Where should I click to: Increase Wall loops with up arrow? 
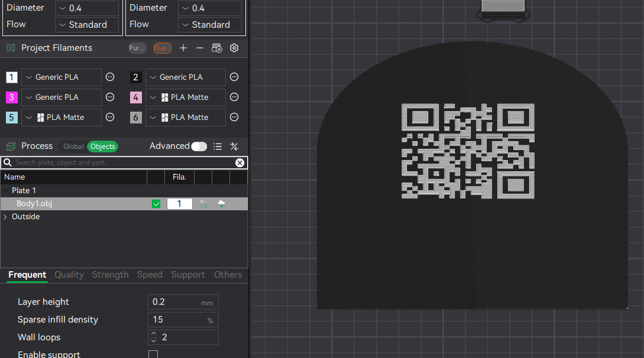point(154,334)
